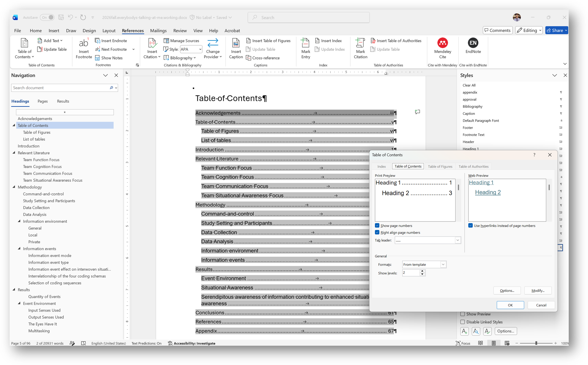The height and width of the screenshot is (365, 588).
Task: Switch to Pages tab in Navigation
Action: coord(43,101)
